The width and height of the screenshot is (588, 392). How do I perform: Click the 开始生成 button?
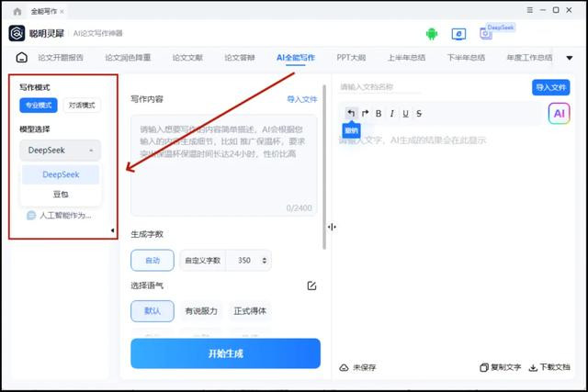coord(225,353)
